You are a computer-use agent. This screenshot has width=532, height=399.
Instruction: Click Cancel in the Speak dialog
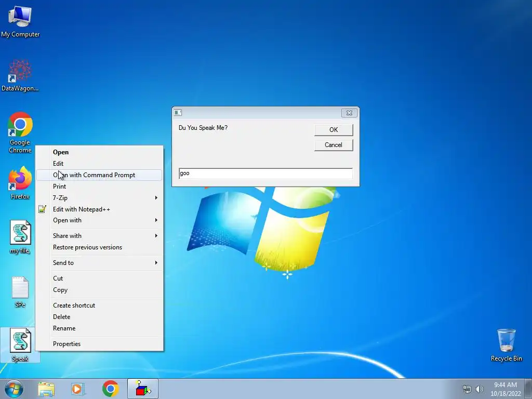334,145
